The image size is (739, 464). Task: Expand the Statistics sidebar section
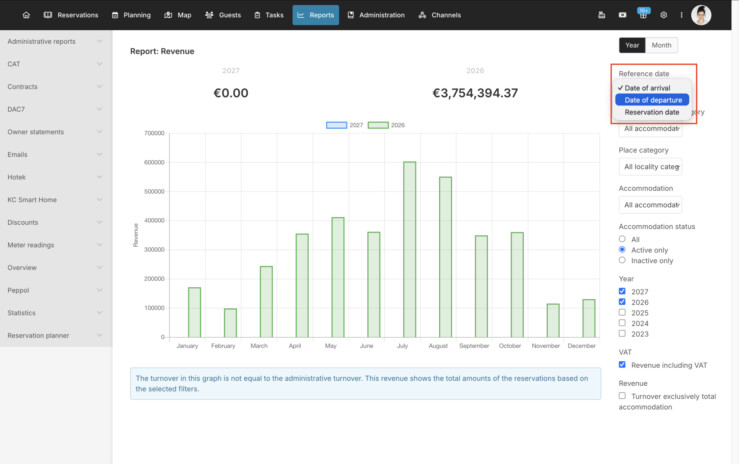click(x=56, y=313)
